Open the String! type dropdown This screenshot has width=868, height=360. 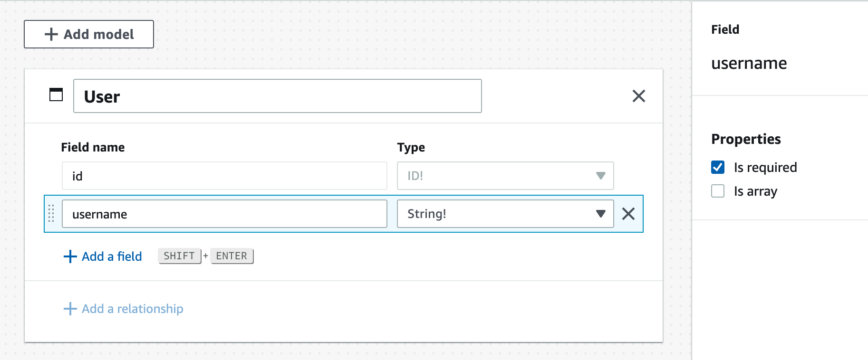[x=505, y=214]
